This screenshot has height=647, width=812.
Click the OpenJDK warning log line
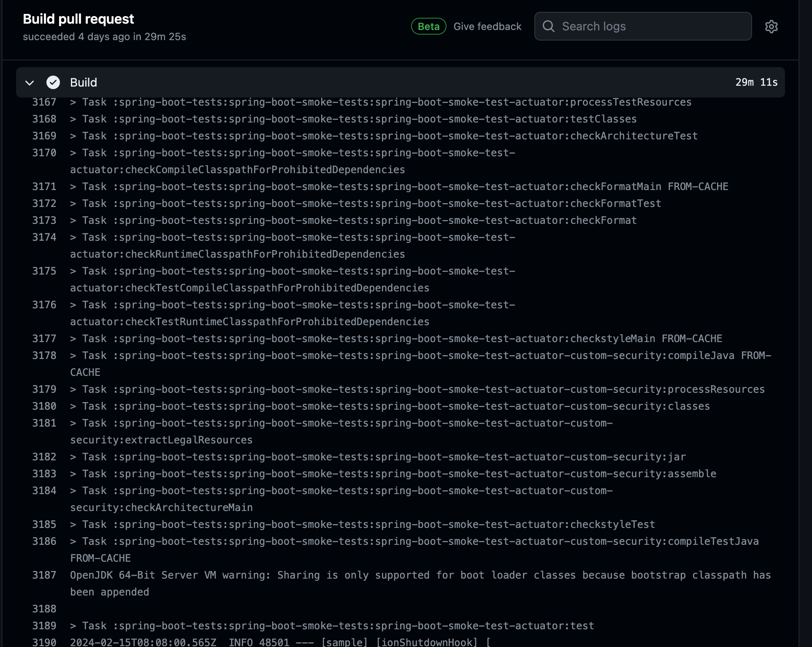pos(420,575)
